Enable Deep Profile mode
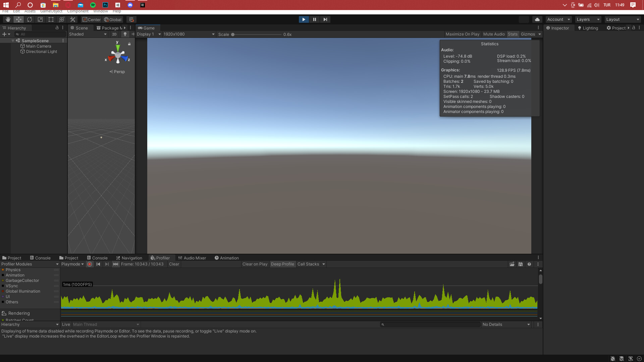Screen dimensions: 644x362 pos(282,264)
